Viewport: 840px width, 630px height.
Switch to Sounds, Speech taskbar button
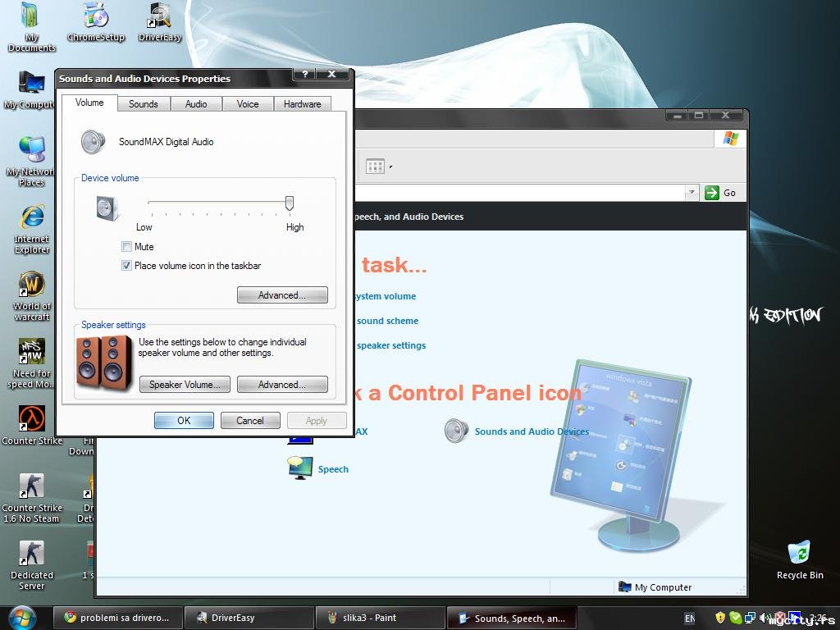pos(512,618)
